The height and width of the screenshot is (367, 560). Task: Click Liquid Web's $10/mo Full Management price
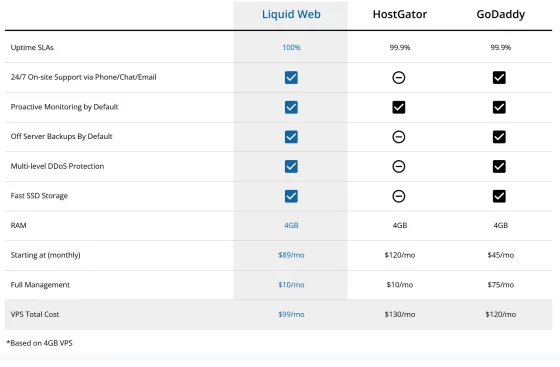(291, 285)
